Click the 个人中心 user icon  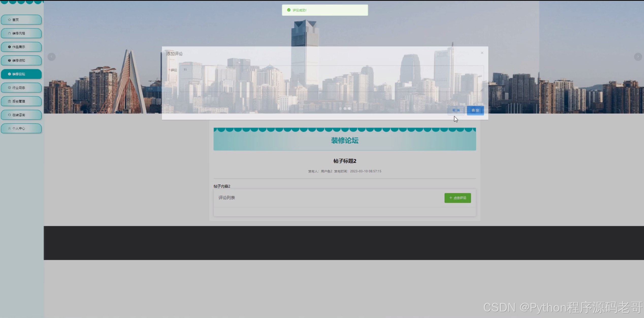[9, 129]
